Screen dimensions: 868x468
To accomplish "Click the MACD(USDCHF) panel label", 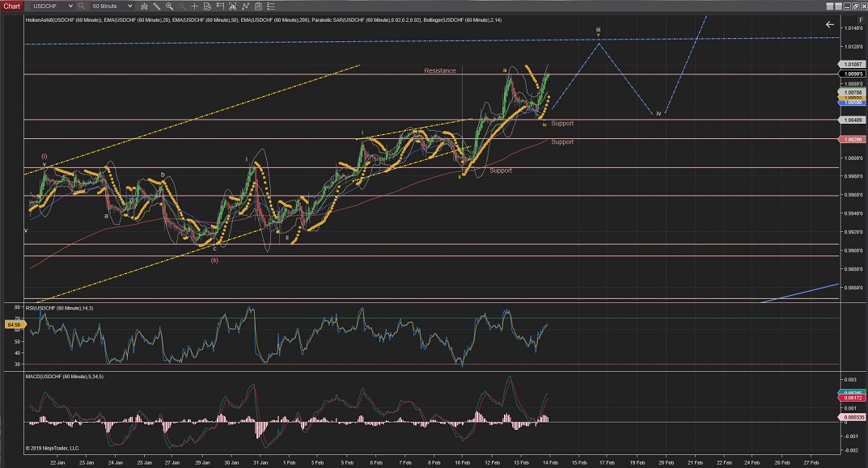I will click(64, 377).
